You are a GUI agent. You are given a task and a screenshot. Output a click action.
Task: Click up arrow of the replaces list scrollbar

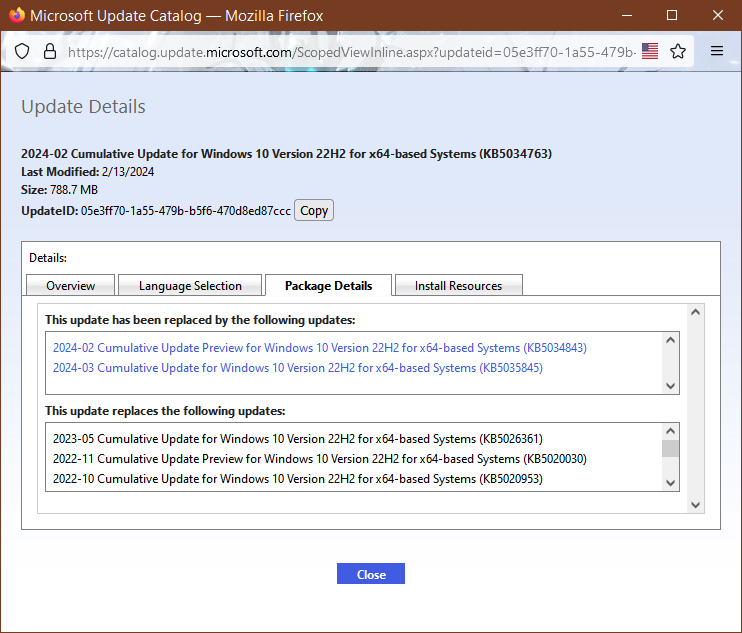tap(670, 431)
